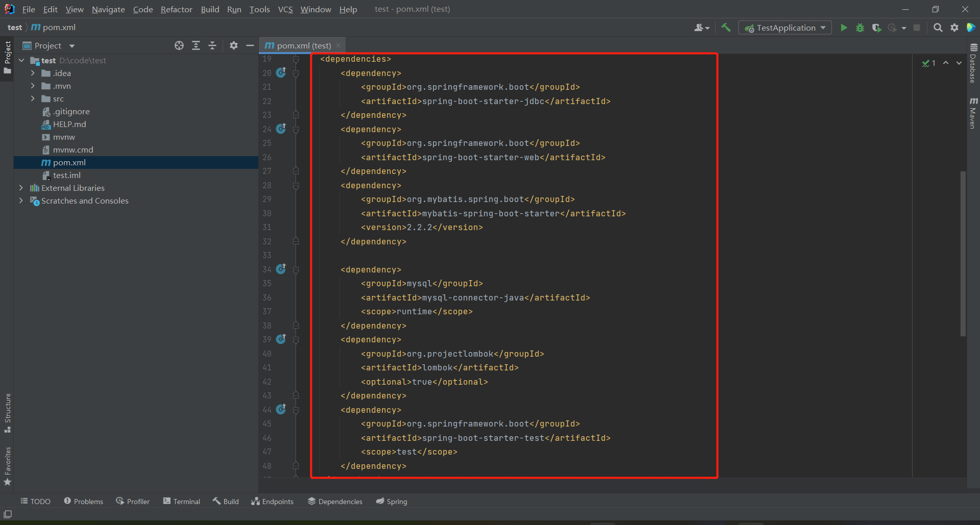Toggle the Project sidebar button

(x=8, y=57)
